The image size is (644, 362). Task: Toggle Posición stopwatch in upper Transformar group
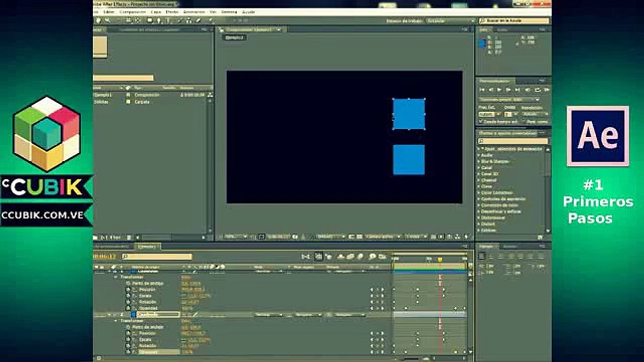pos(128,290)
